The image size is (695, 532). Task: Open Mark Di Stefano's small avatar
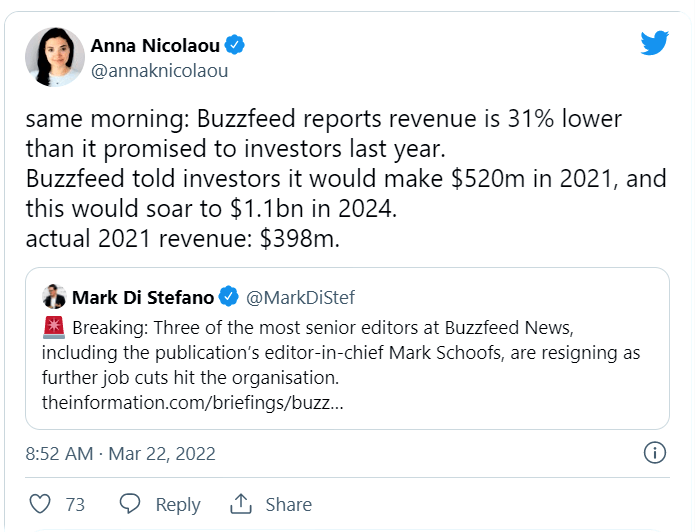point(54,297)
